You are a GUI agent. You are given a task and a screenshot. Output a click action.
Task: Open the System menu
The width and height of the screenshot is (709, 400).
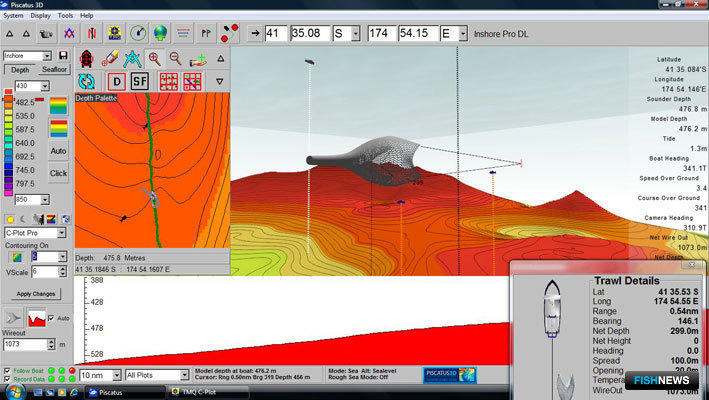13,15
